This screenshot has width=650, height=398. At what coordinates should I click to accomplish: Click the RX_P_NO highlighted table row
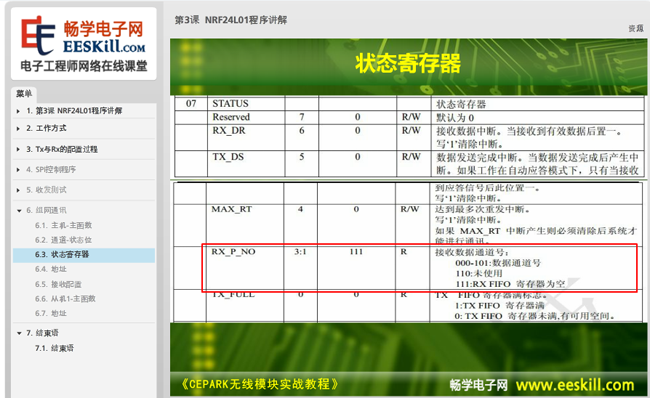420,268
